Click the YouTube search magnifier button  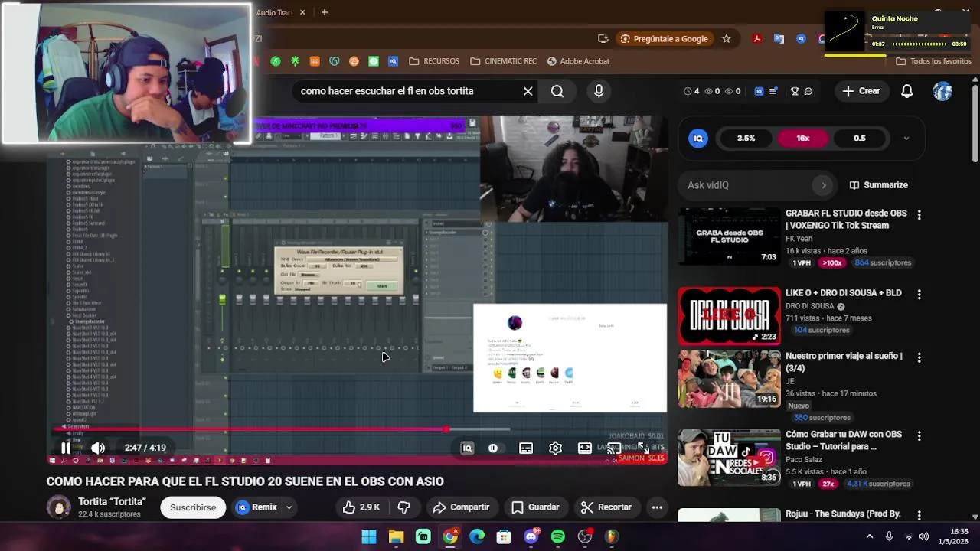coord(557,91)
